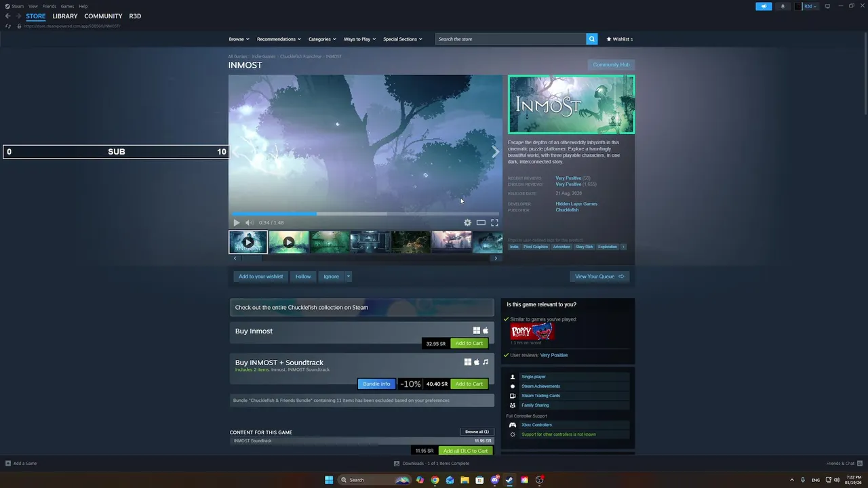
Task: Browse all DLC
Action: pyautogui.click(x=477, y=432)
